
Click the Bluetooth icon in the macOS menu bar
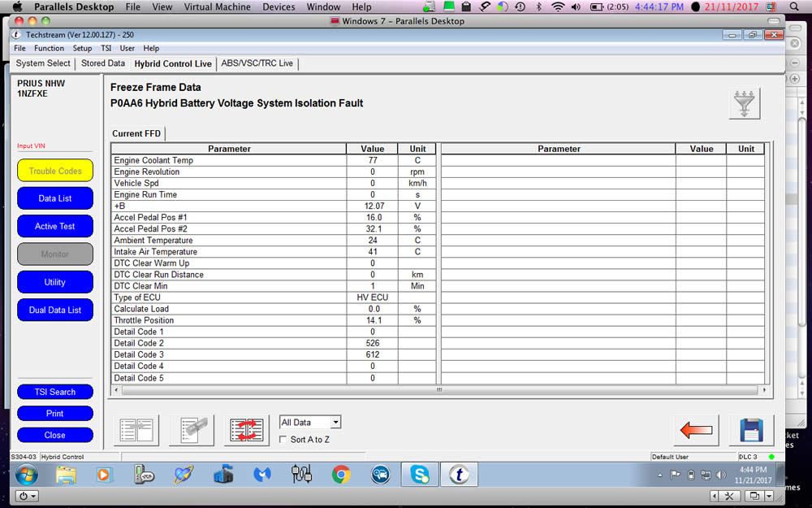[538, 7]
